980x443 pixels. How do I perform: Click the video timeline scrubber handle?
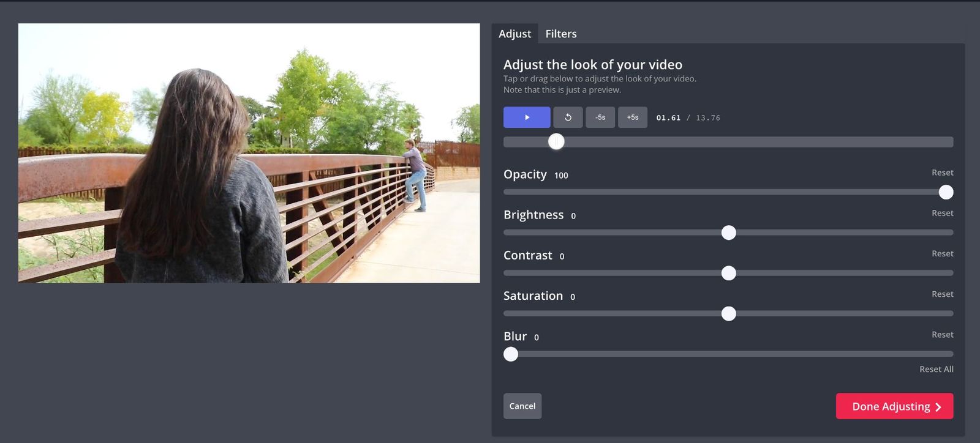point(556,142)
